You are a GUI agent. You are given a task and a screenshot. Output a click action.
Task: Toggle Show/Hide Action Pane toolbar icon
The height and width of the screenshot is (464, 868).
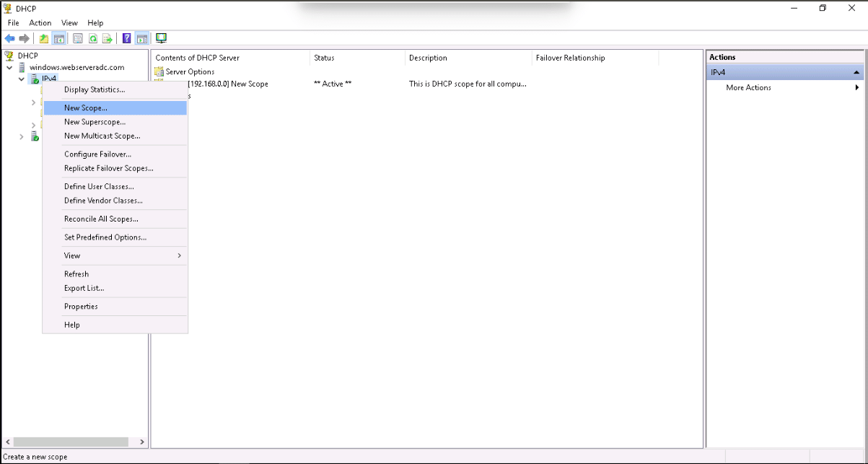coord(141,38)
